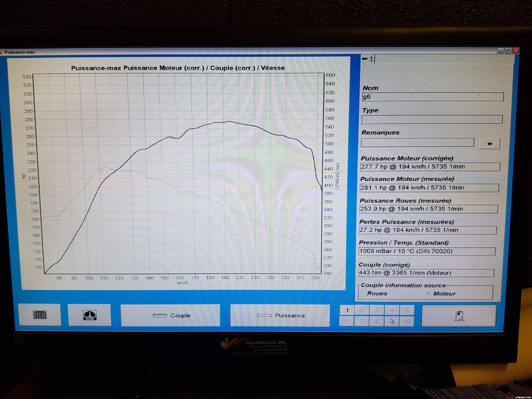
Task: Select the Moteur radio option
Action: [429, 293]
